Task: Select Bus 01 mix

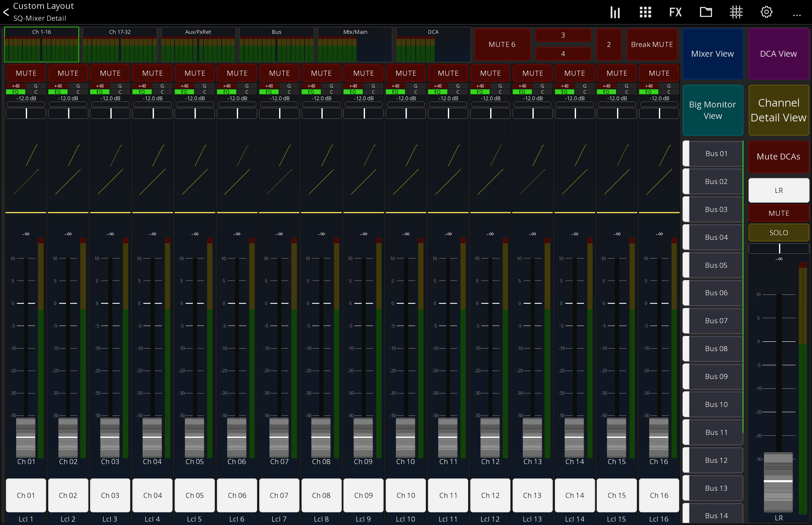Action: click(713, 154)
